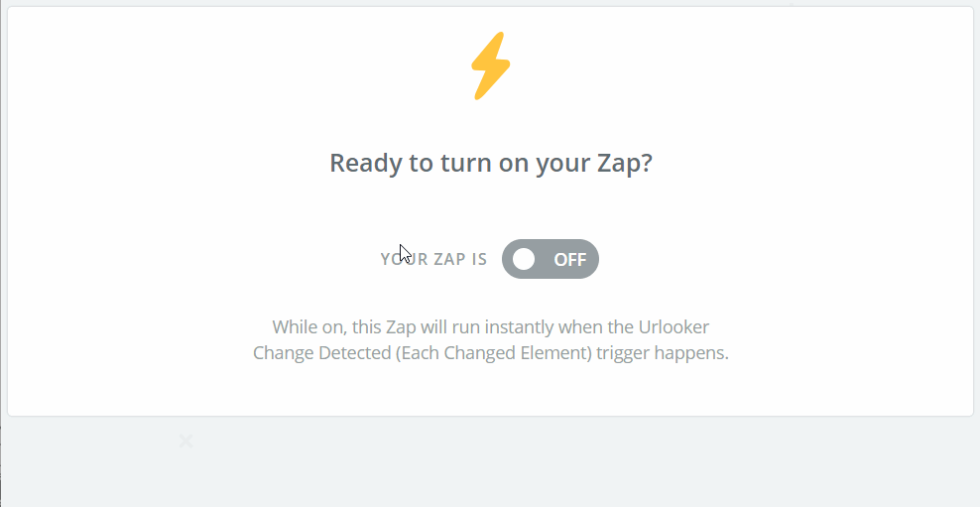The width and height of the screenshot is (980, 507).
Task: Click the OFF label inside the switch
Action: [x=569, y=260]
